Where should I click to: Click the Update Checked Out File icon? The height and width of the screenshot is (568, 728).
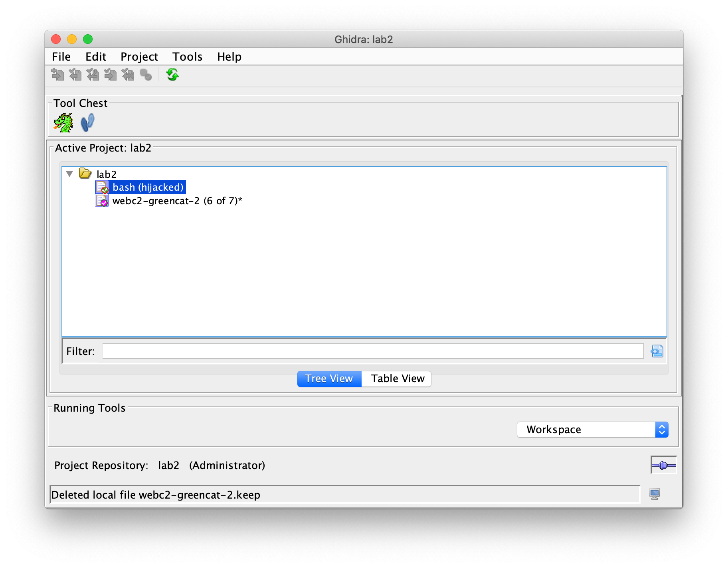tap(93, 75)
